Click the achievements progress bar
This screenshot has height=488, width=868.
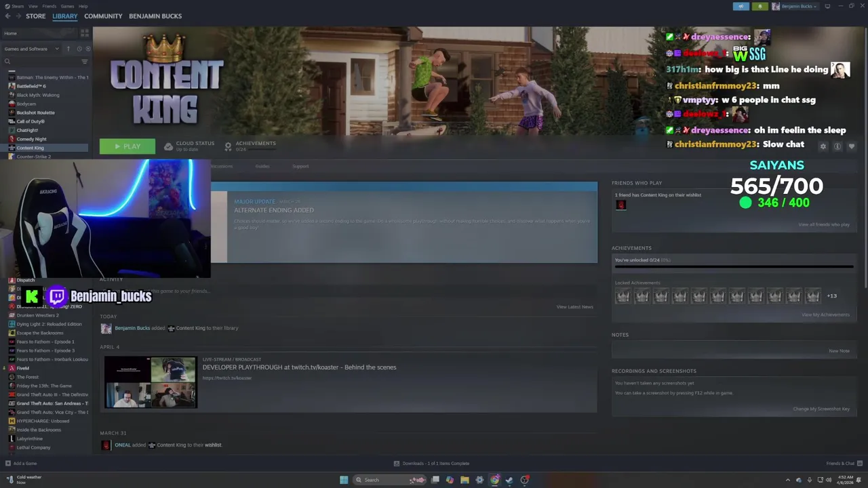pos(734,267)
